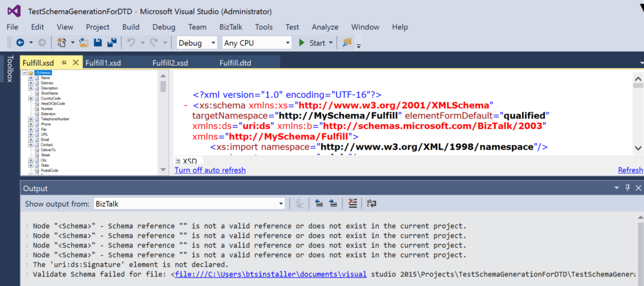Close the Output panel
The image size is (644, 286).
[638, 188]
